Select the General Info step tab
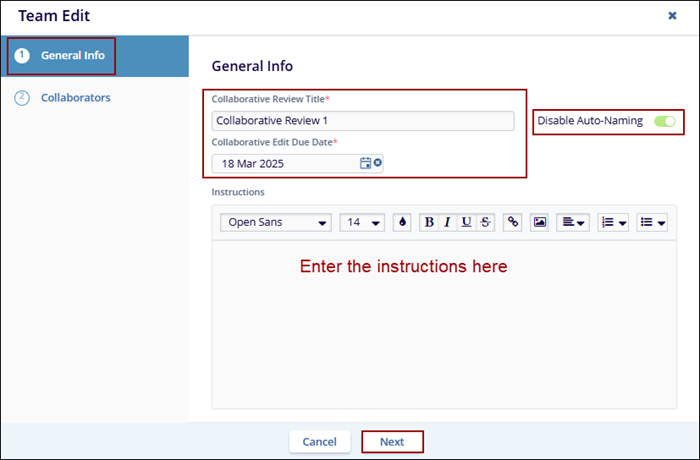This screenshot has width=700, height=460. (62, 55)
